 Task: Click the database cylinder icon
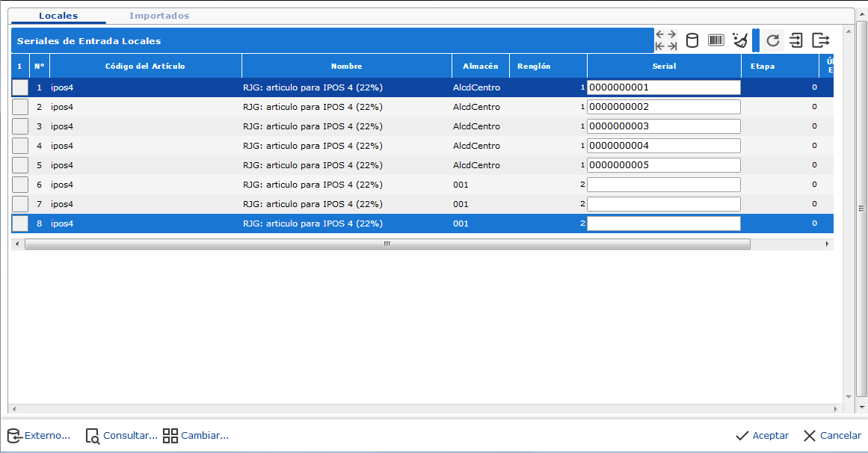[x=692, y=40]
